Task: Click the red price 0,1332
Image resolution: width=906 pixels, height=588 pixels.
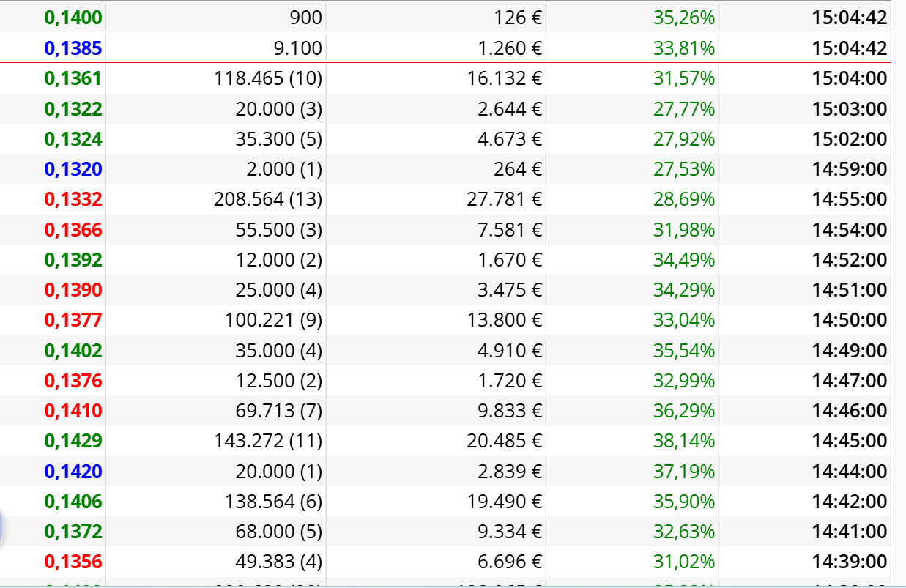Action: point(73,199)
